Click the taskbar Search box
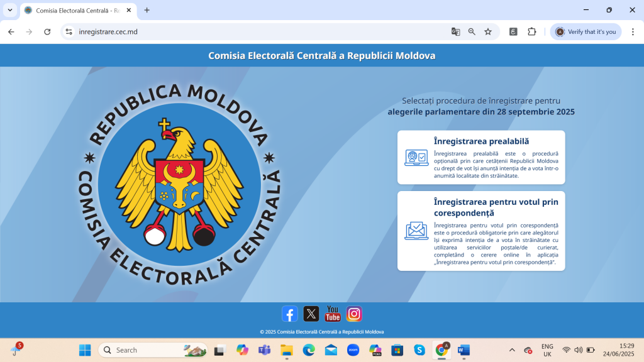Image resolution: width=644 pixels, height=362 pixels. click(x=153, y=350)
